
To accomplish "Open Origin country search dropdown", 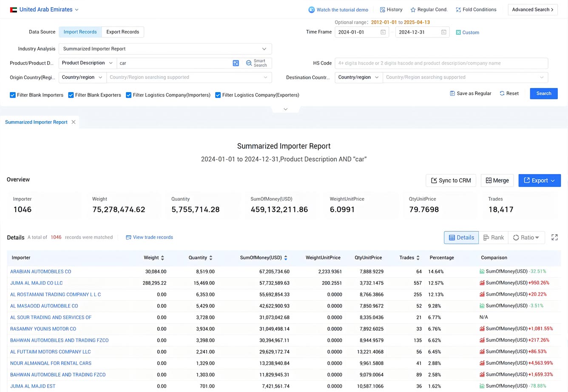I will pyautogui.click(x=189, y=77).
